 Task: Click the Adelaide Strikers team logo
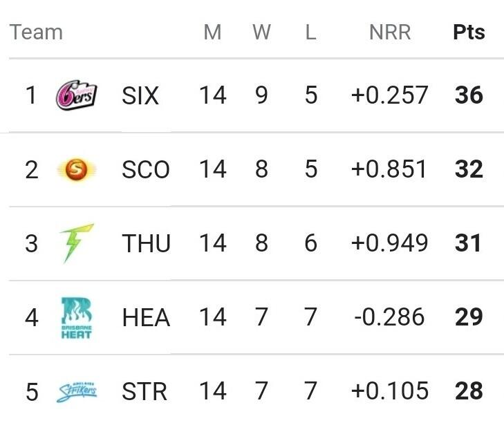76,392
